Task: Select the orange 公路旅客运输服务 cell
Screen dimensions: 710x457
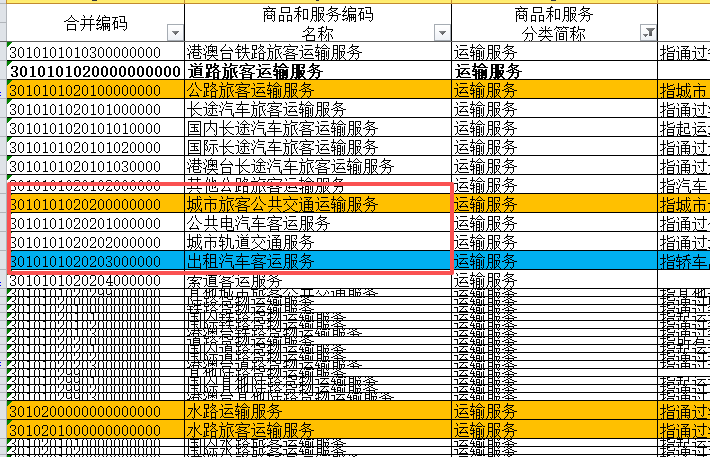Action: coord(248,90)
